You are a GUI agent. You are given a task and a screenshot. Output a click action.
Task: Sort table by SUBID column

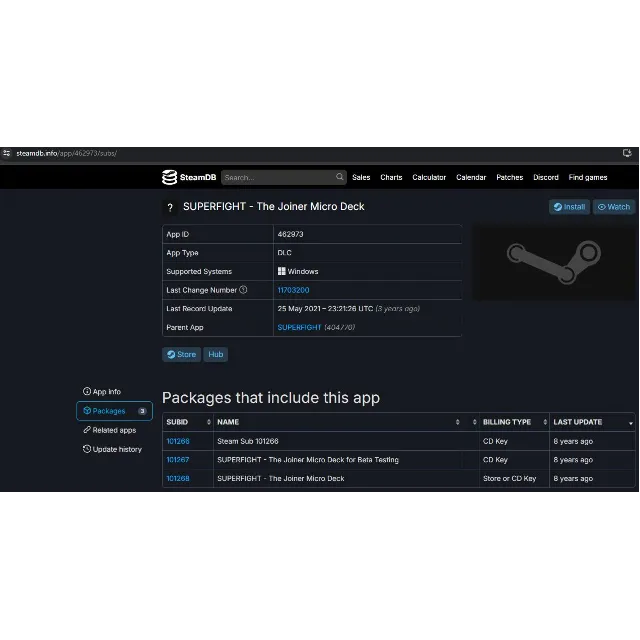pos(188,422)
